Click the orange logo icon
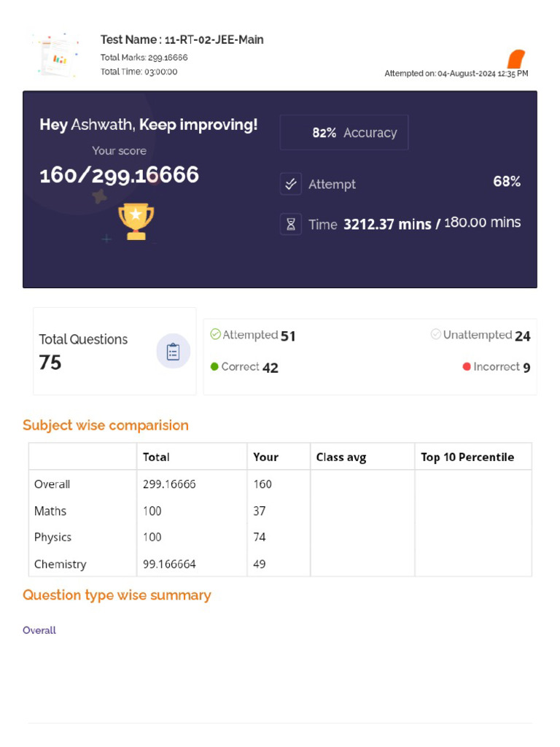Image resolution: width=560 pixels, height=747 pixels. [x=516, y=59]
